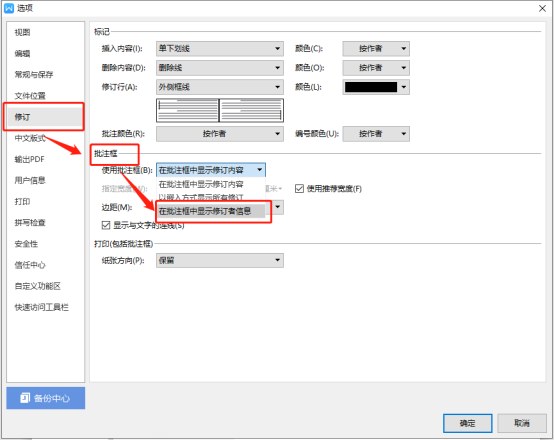Select the right revision line preview thumbnail
554x440 pixels.
(252, 110)
